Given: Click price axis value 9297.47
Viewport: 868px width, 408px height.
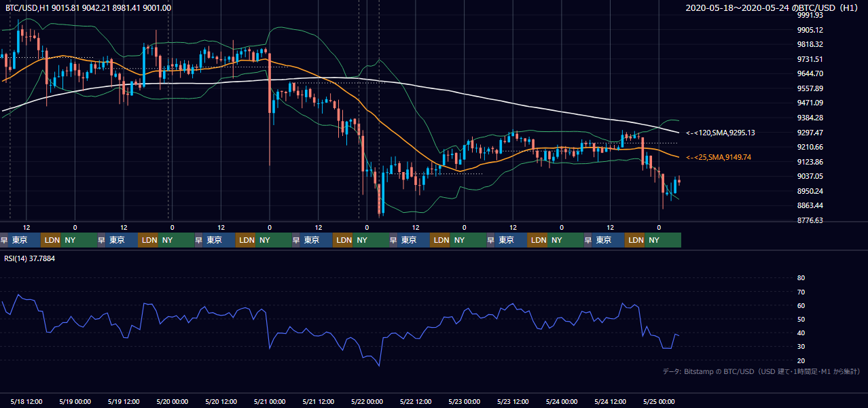Looking at the screenshot, I should point(810,133).
